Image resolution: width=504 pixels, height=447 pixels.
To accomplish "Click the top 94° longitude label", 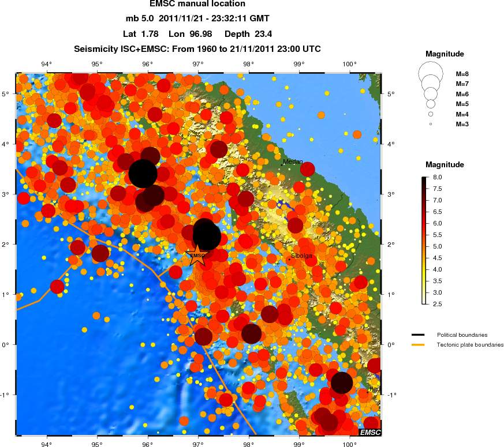I will 47,64.
